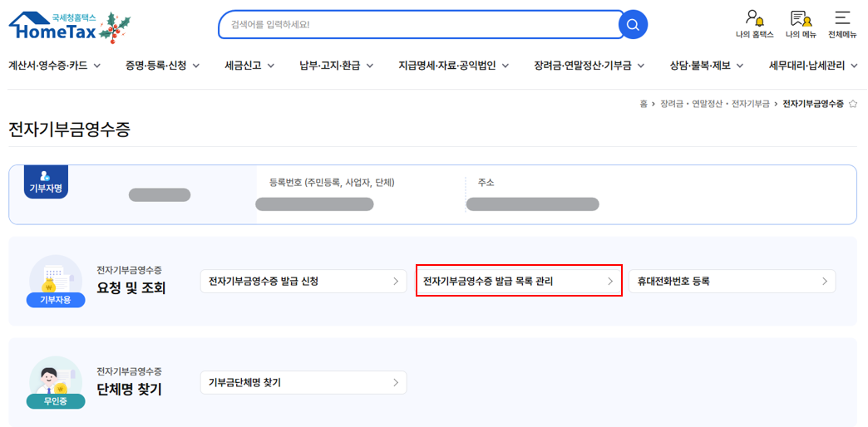Click the favorite star next to breadcrumb
Viewport: 868px width, 427px height.
[853, 104]
